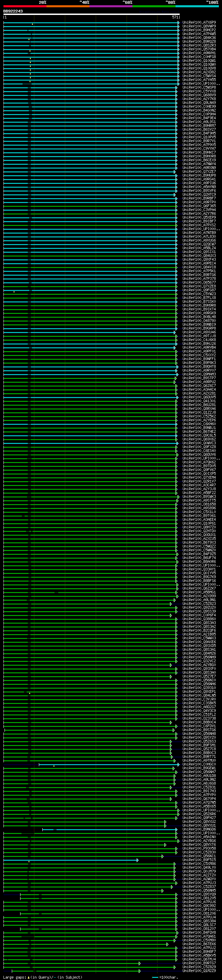Select the UniRef100_Q41301 label
Screen dimensions: 222x980
pos(199,401)
